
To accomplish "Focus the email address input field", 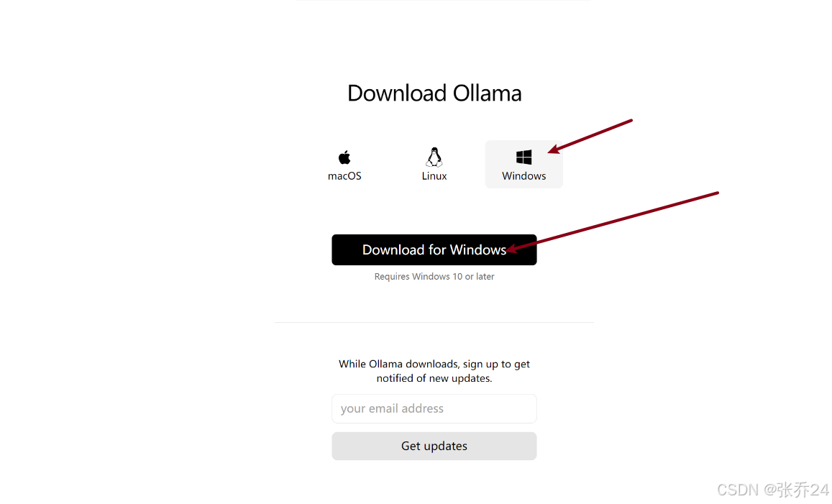I will (434, 408).
